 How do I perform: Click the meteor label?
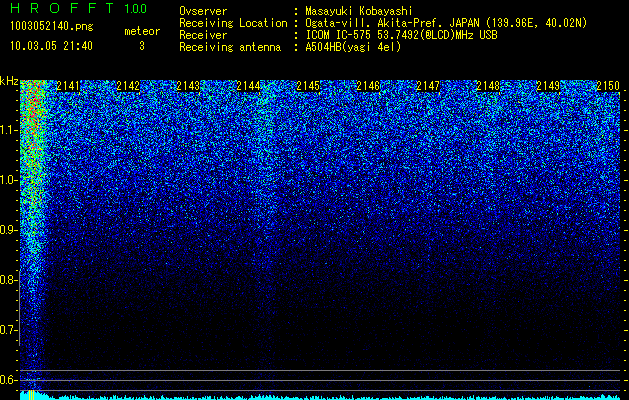(x=142, y=31)
